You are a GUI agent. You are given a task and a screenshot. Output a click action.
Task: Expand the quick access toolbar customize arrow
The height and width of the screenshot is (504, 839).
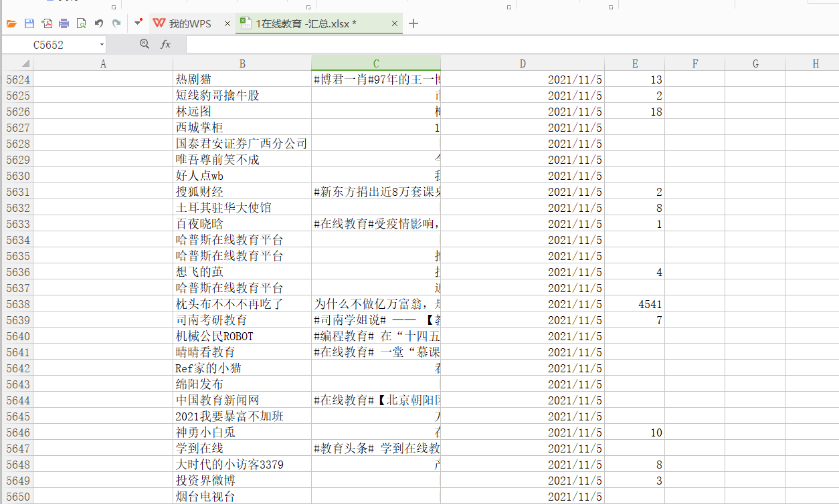138,22
